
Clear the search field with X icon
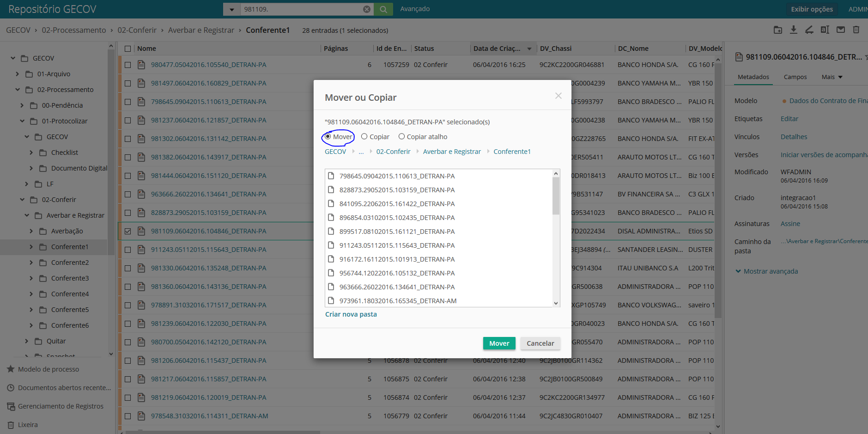367,9
